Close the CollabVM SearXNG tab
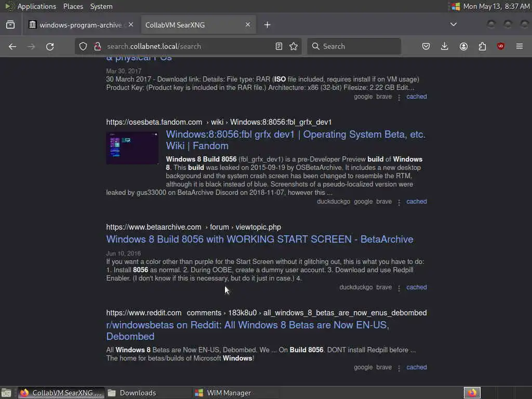The image size is (532, 399). (x=248, y=25)
